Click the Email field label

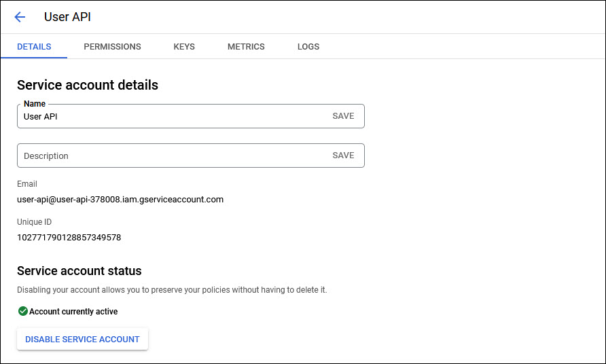point(27,184)
